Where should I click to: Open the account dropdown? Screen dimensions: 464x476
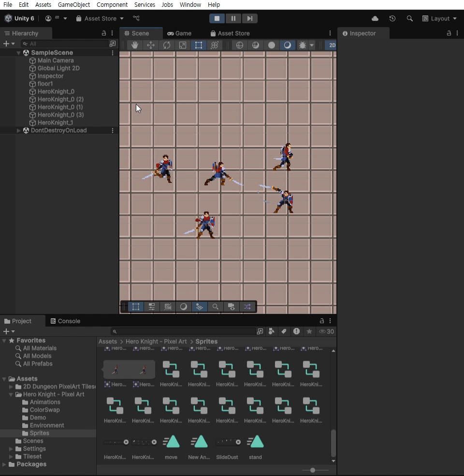[x=56, y=18]
